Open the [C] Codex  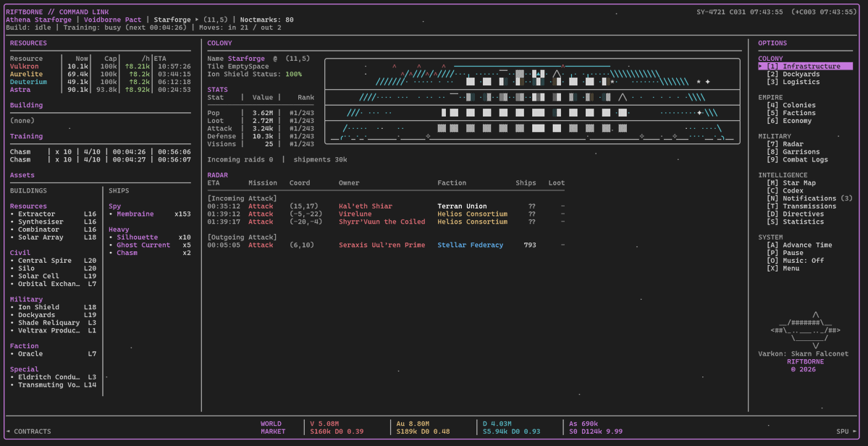tap(785, 190)
